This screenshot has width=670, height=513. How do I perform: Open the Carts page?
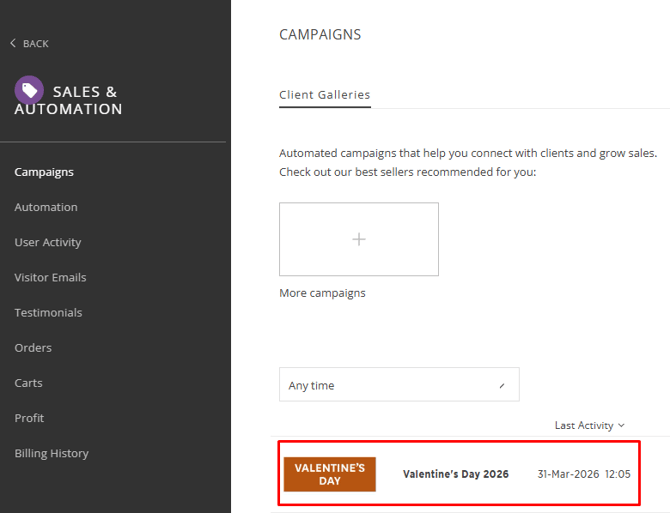point(28,383)
